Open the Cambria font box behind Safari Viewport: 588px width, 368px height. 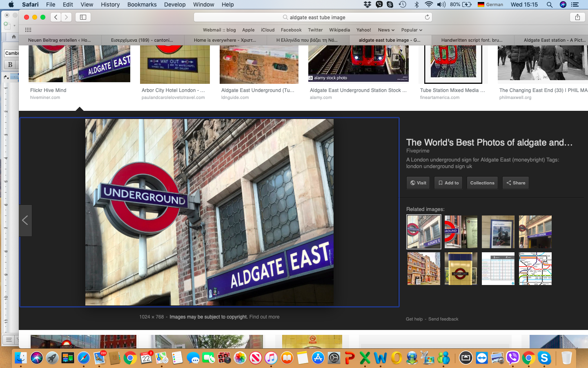coord(11,53)
